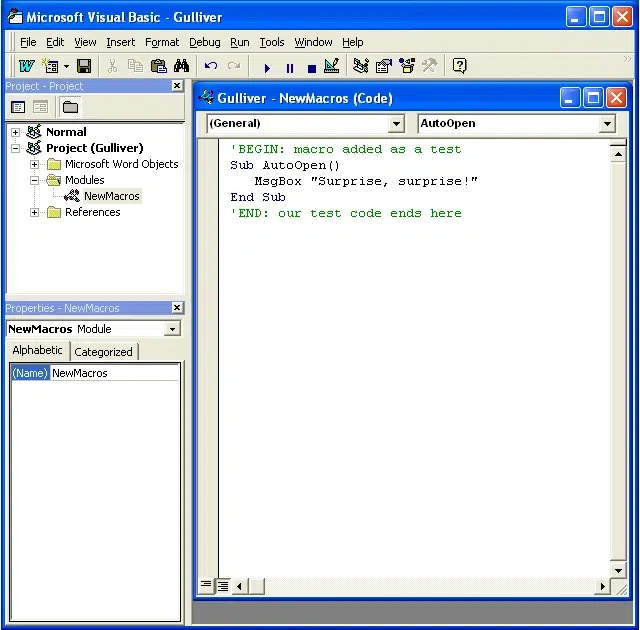Open the (General) object dropdown
This screenshot has width=640, height=630.
point(396,124)
